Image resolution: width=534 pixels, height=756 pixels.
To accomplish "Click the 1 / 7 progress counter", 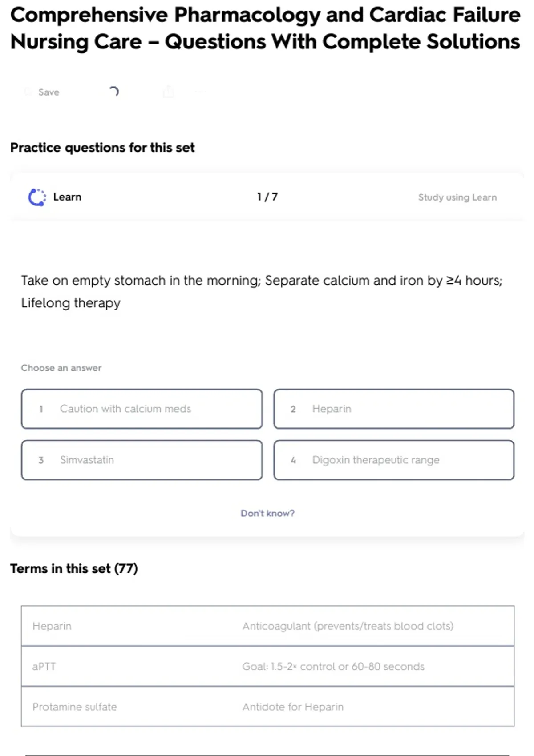I will click(x=267, y=197).
